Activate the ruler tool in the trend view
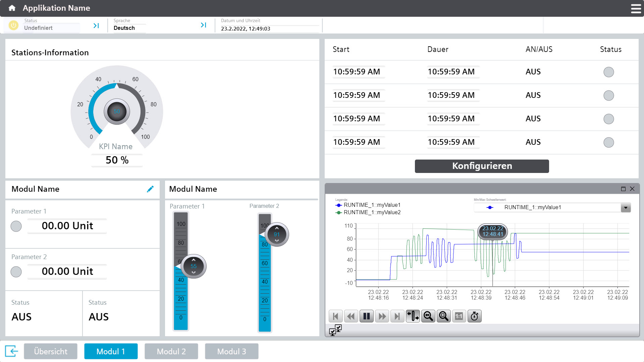The height and width of the screenshot is (362, 644). 413,316
